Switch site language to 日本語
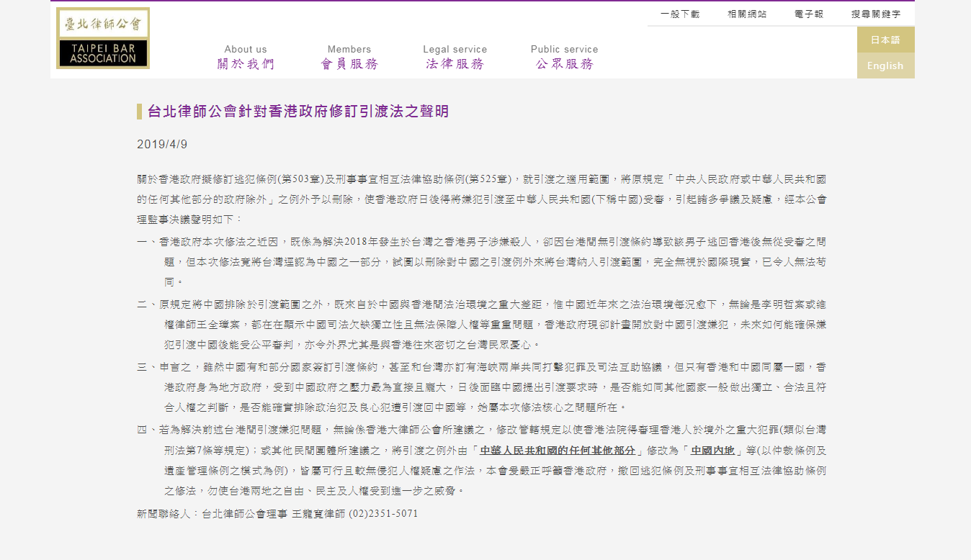 885,40
